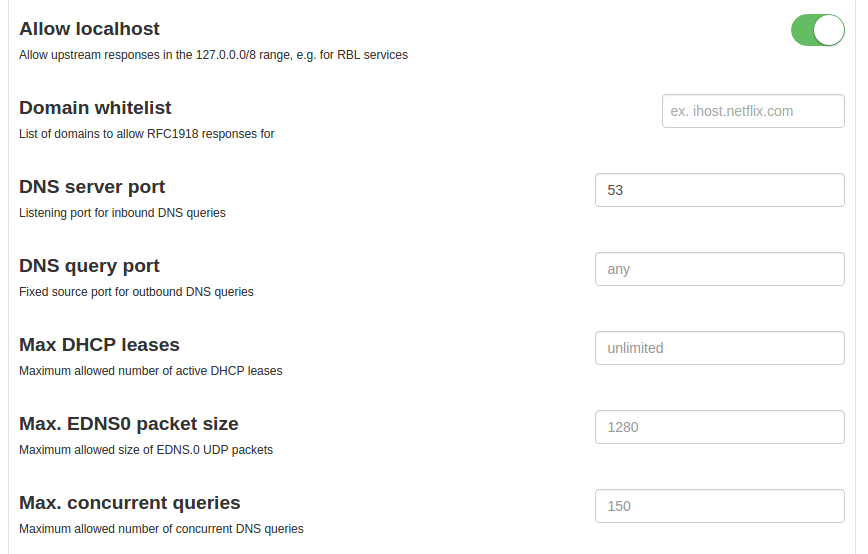
Task: Click the Max. concurrent queries input
Action: (719, 506)
